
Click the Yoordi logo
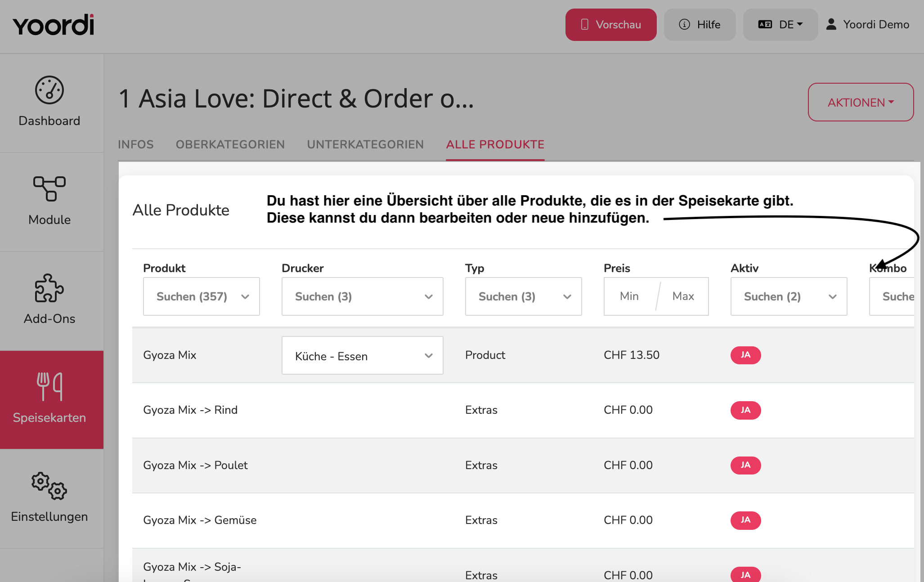(54, 25)
